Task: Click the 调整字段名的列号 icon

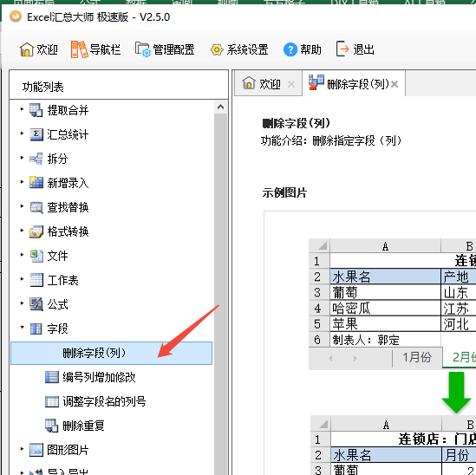Action: pyautogui.click(x=52, y=401)
